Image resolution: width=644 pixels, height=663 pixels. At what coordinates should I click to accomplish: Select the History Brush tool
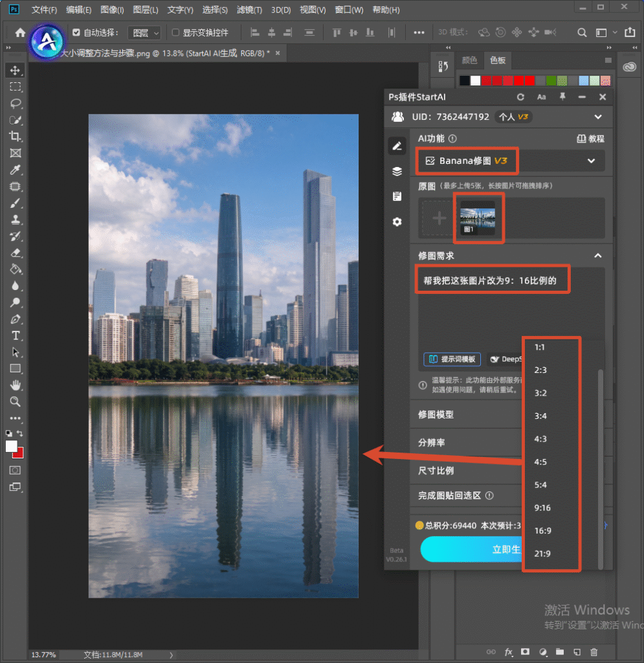click(x=16, y=236)
